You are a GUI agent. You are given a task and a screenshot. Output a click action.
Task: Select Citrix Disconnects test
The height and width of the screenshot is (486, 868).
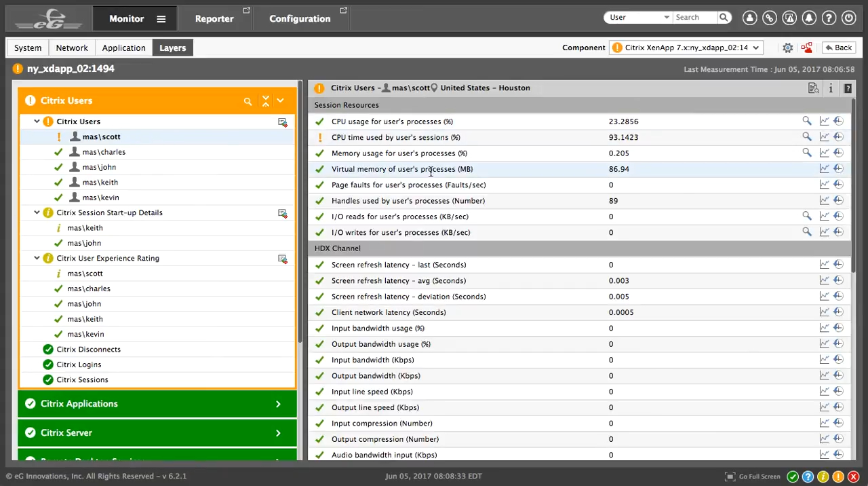click(88, 349)
